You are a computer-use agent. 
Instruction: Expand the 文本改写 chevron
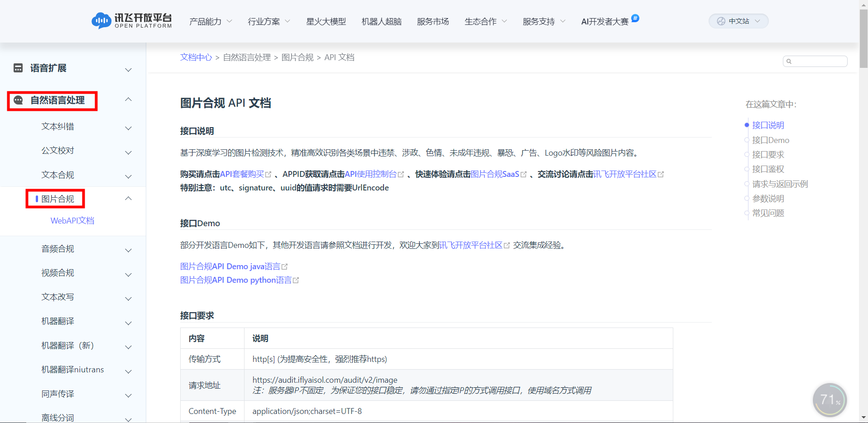coord(129,299)
